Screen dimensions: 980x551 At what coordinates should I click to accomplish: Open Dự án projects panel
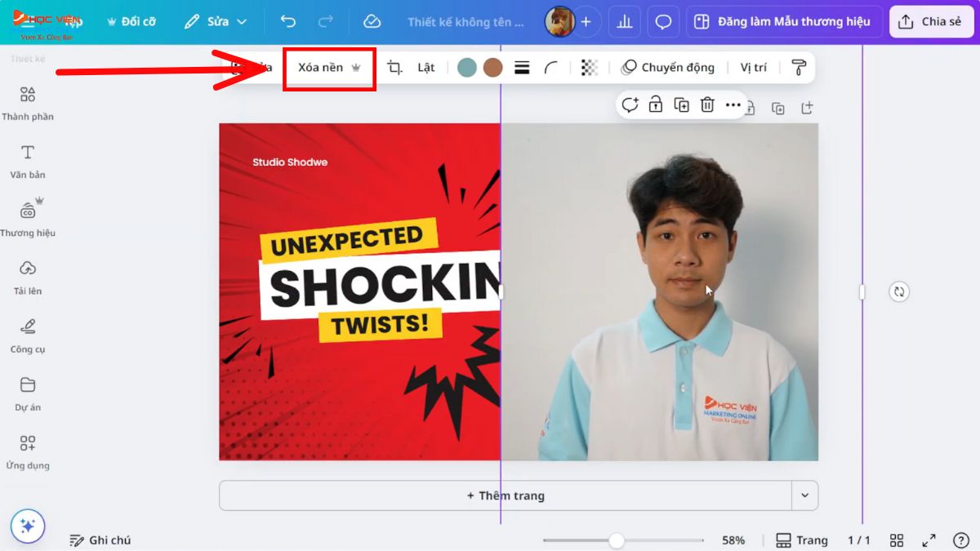[28, 393]
